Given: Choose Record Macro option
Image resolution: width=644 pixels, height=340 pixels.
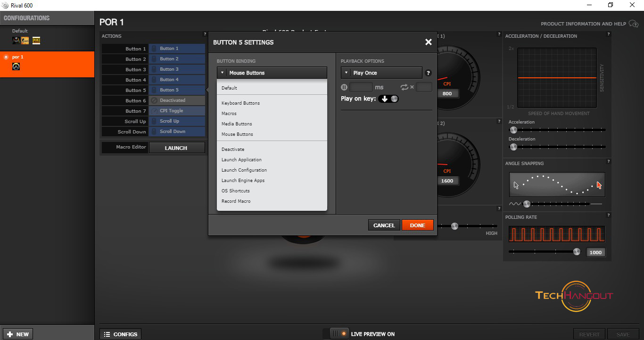Looking at the screenshot, I should point(272,201).
